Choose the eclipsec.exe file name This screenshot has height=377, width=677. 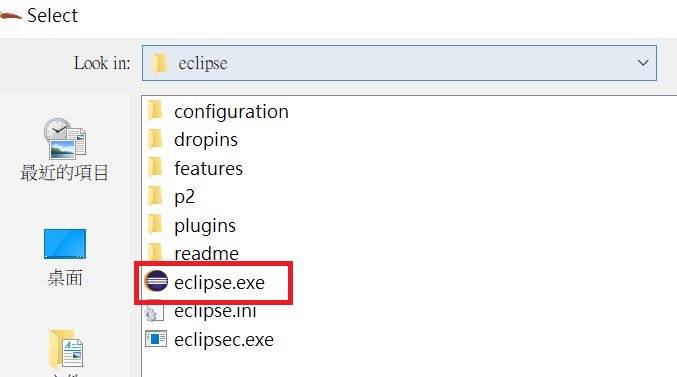pyautogui.click(x=224, y=340)
